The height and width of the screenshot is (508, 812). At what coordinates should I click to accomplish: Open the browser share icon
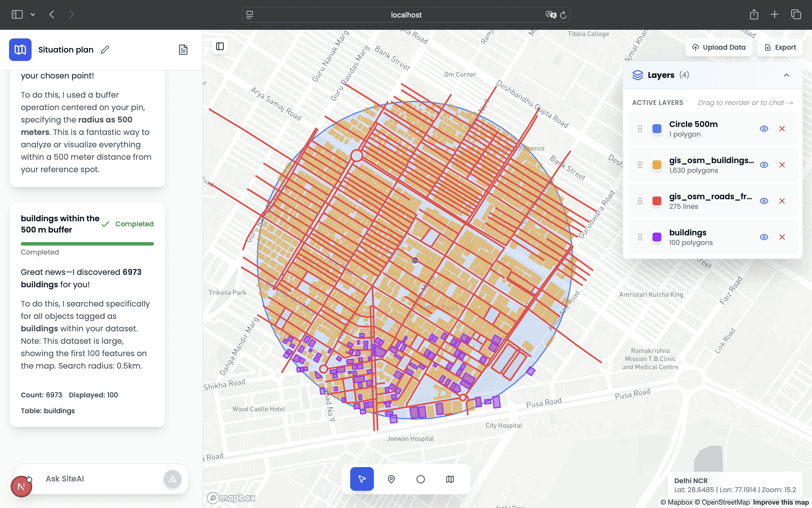tap(754, 14)
